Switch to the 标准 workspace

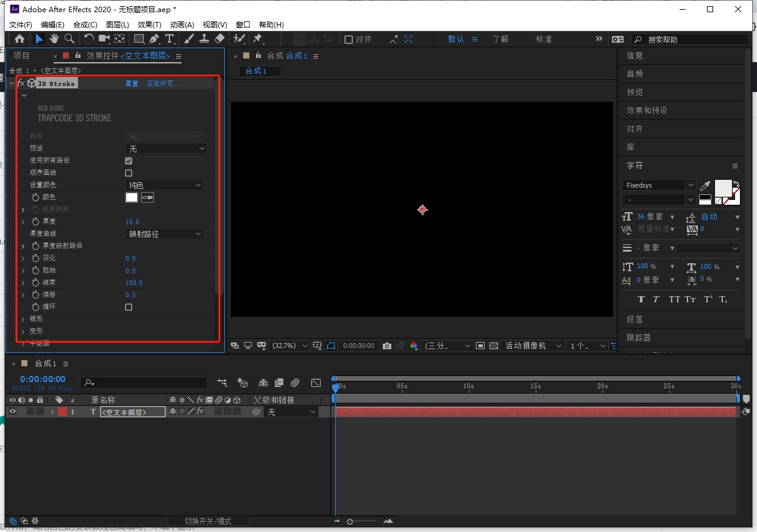click(x=544, y=39)
